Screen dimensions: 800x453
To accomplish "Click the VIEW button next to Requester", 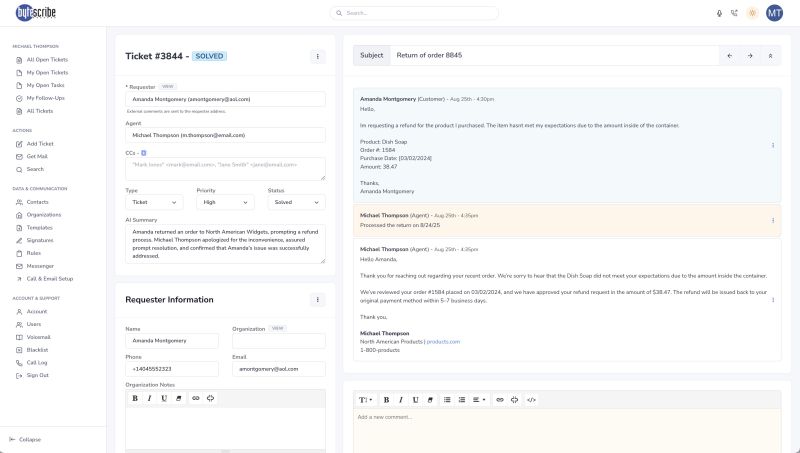I will pyautogui.click(x=168, y=87).
